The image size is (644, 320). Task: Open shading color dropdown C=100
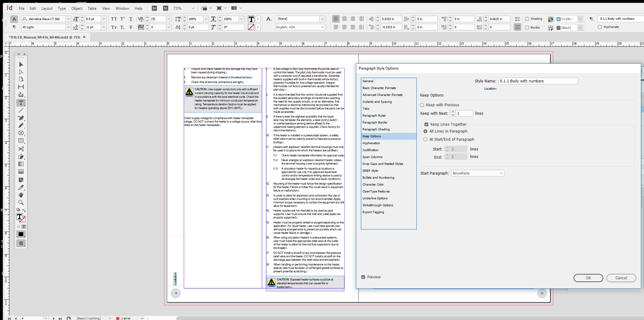[580, 19]
